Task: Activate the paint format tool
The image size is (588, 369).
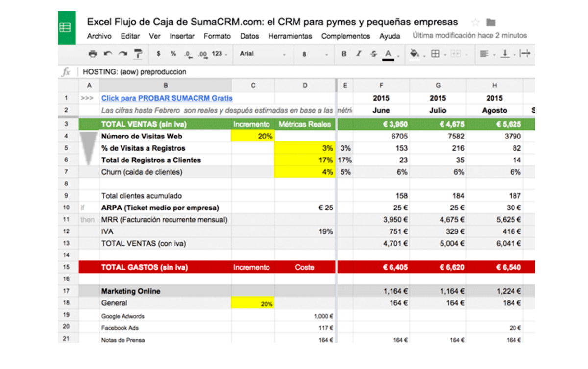Action: coord(138,54)
